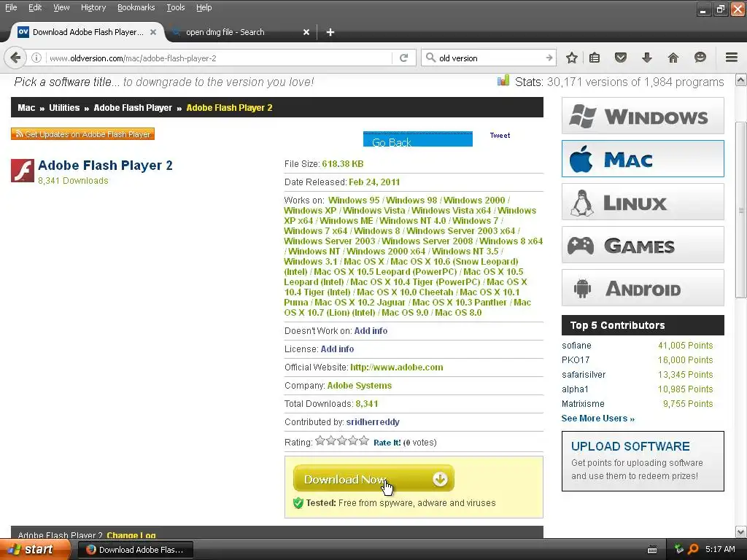Select the Windows platform button
747x560 pixels.
(643, 116)
